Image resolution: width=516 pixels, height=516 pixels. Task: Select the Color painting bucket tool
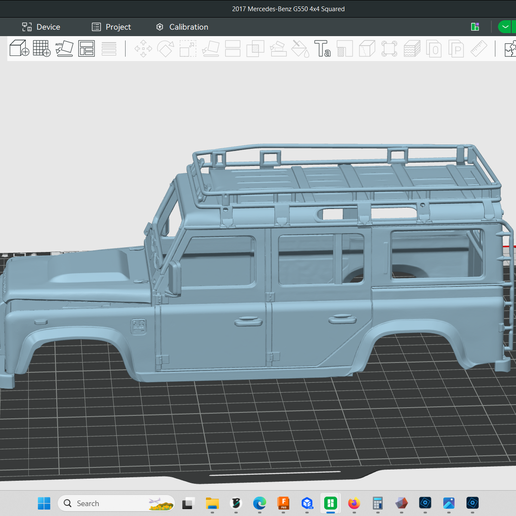(300, 49)
